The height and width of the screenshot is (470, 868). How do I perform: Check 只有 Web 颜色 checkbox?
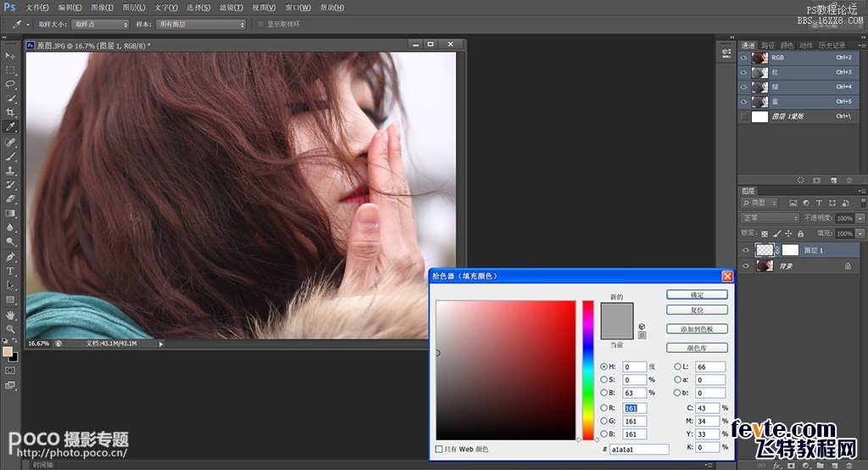click(x=439, y=449)
